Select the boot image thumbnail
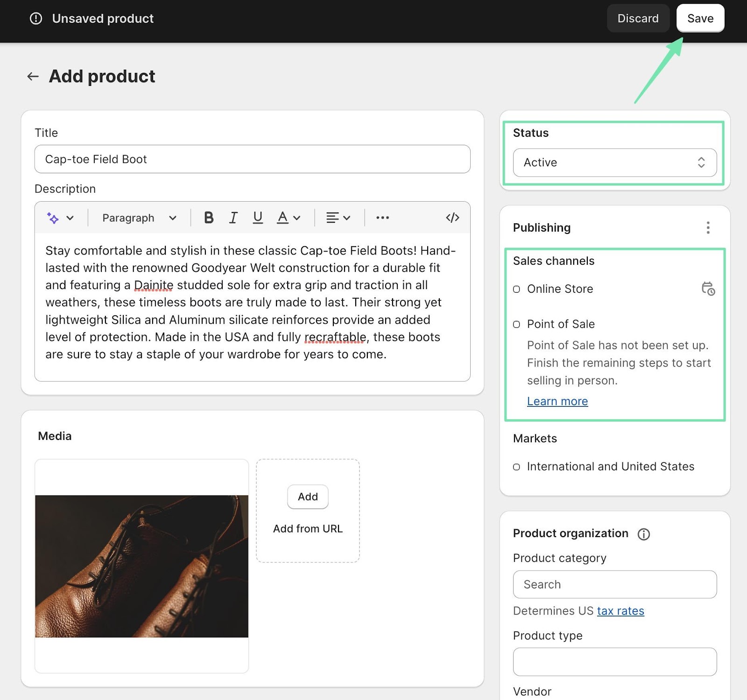This screenshot has width=747, height=700. [x=141, y=566]
